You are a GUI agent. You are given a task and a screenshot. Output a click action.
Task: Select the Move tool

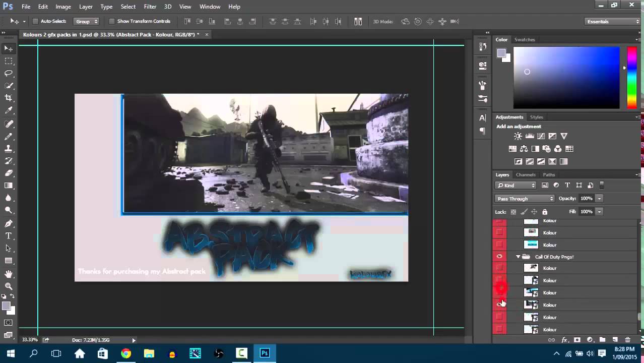pyautogui.click(x=9, y=48)
